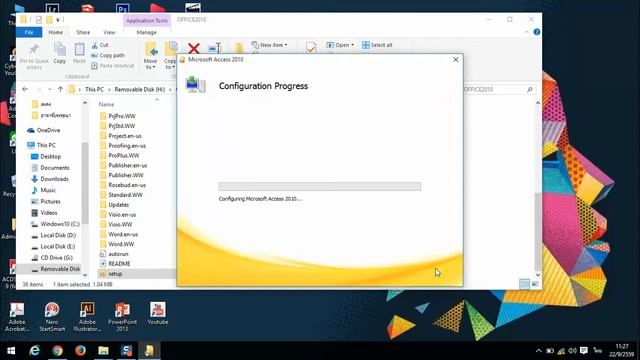Open the New item dropdown
Image resolution: width=640 pixels, height=360 pixels.
(x=269, y=45)
